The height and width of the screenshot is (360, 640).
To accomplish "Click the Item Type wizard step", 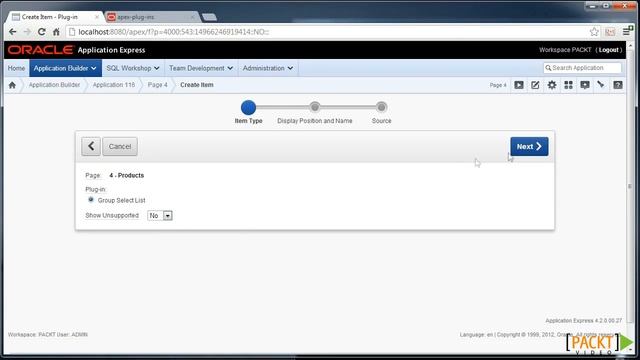I will [x=248, y=108].
